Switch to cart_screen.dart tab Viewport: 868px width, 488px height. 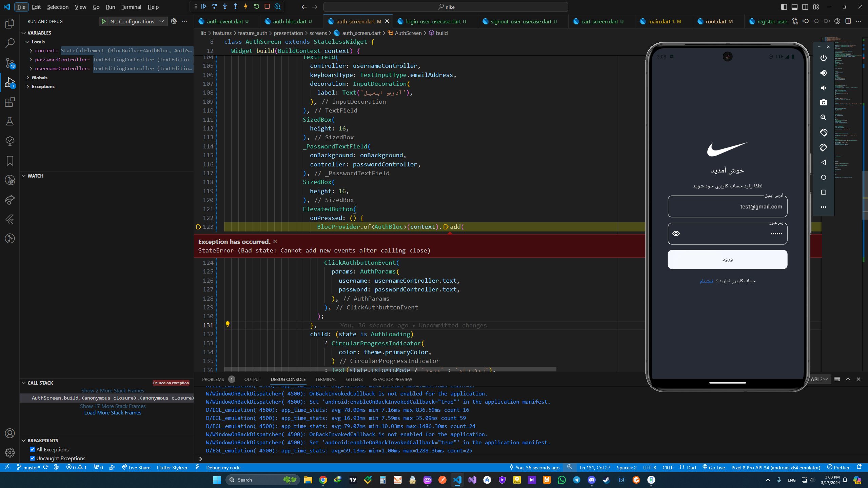602,21
